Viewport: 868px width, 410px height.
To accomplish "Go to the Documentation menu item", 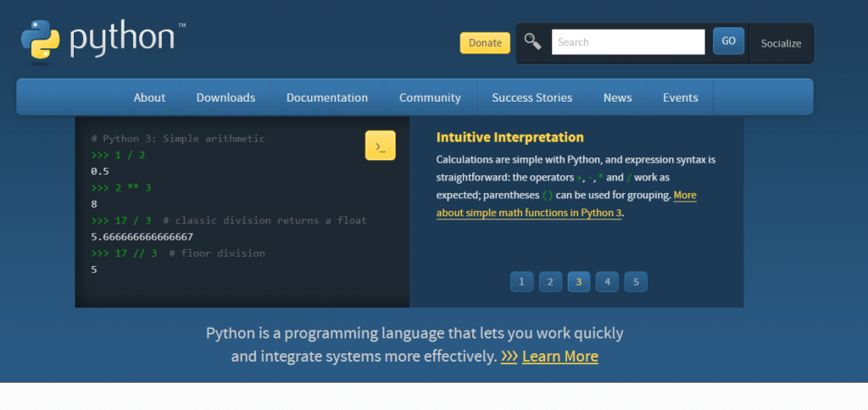I will click(x=327, y=97).
